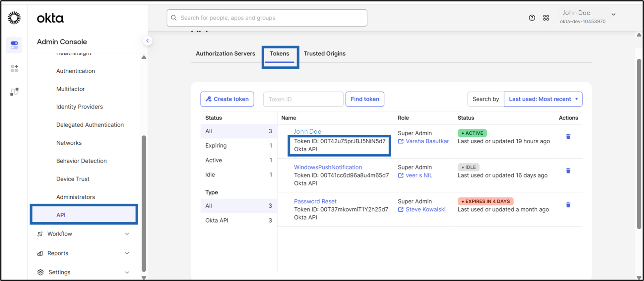Open the Password Reset token link
This screenshot has width=644, height=281.
(315, 201)
